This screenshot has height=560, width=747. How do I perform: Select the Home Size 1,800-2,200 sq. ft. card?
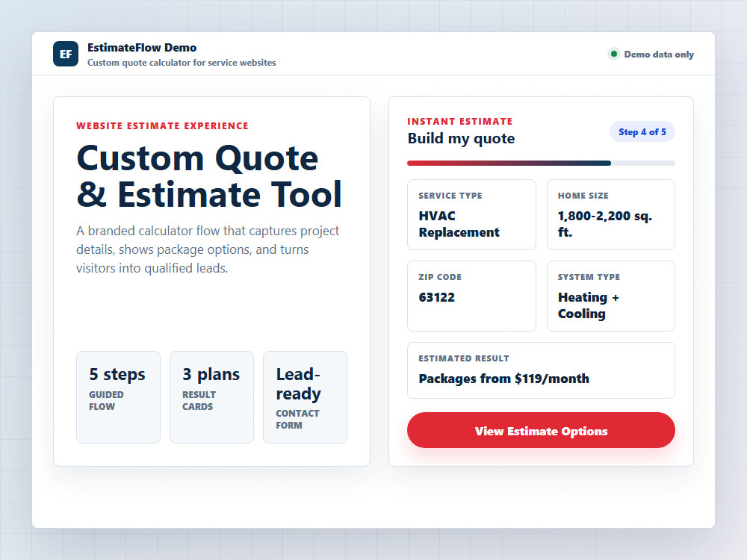[611, 215]
